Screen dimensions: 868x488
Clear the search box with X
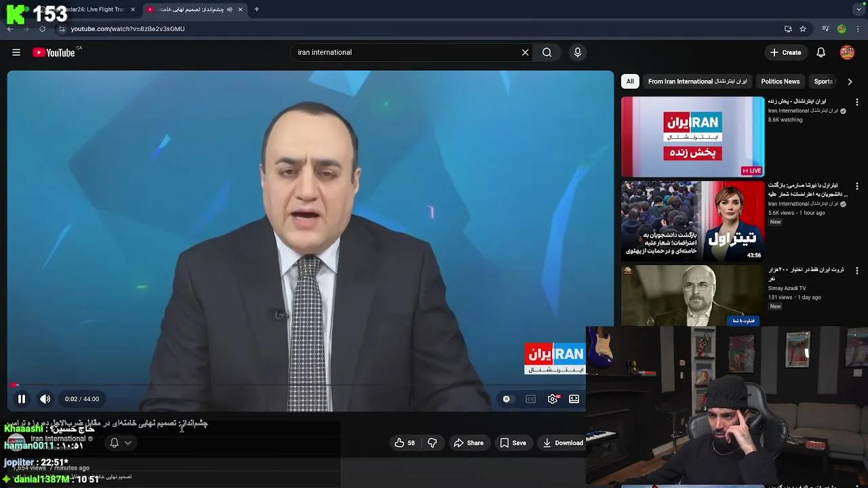coord(525,52)
